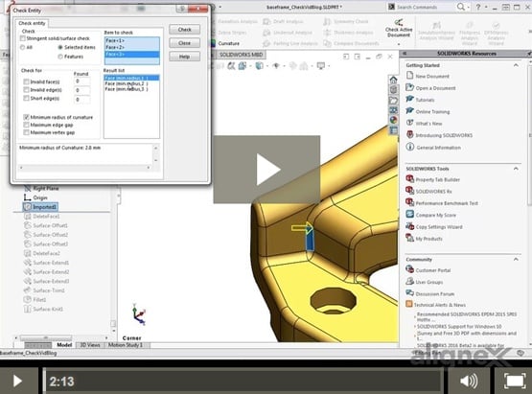This screenshot has width=532, height=394.
Task: Open the Help question mark menu
Action: tap(478, 7)
